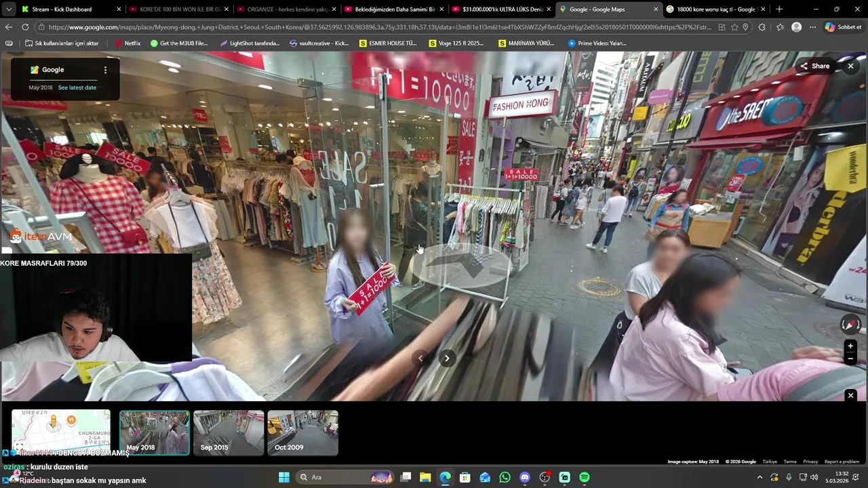Close the Street View with the top-right X
The width and height of the screenshot is (868, 488).
click(850, 66)
